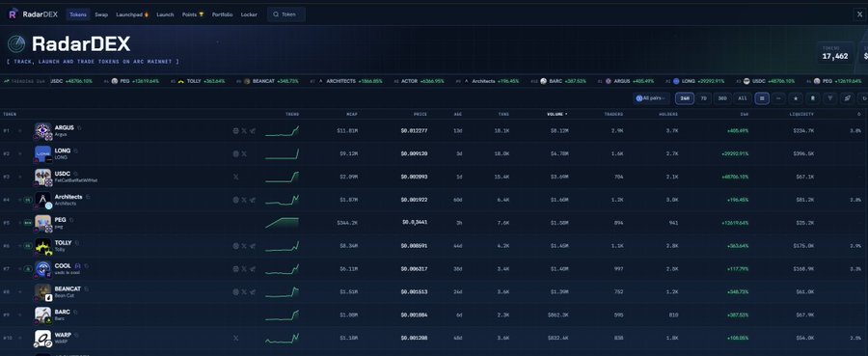Switch to the list view toggle
Viewport: 868px width, 356px height.
click(x=762, y=98)
